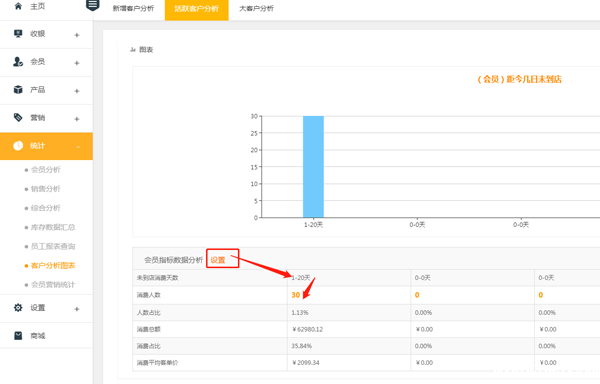Click the marketing tag icon for 营销
The image size is (600, 384).
18,117
